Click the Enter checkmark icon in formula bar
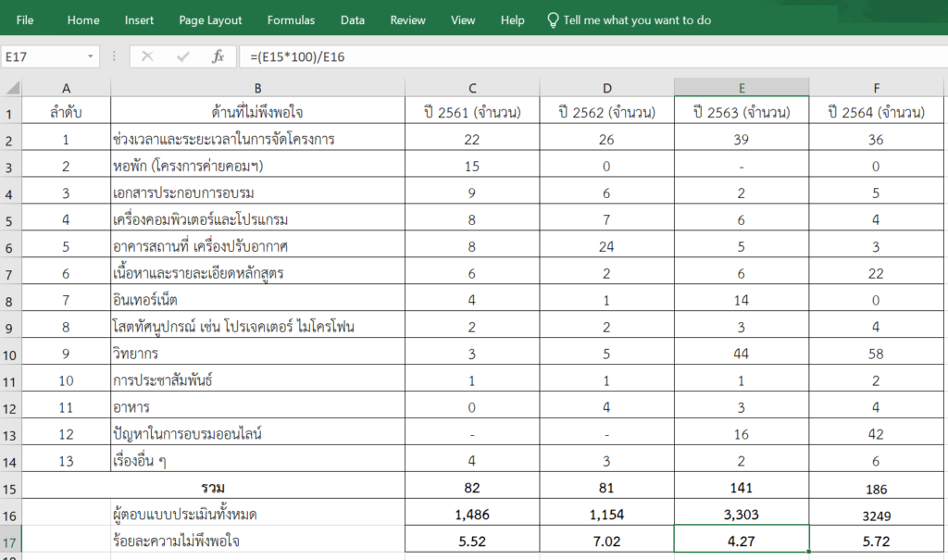This screenshot has width=948, height=560. [183, 57]
